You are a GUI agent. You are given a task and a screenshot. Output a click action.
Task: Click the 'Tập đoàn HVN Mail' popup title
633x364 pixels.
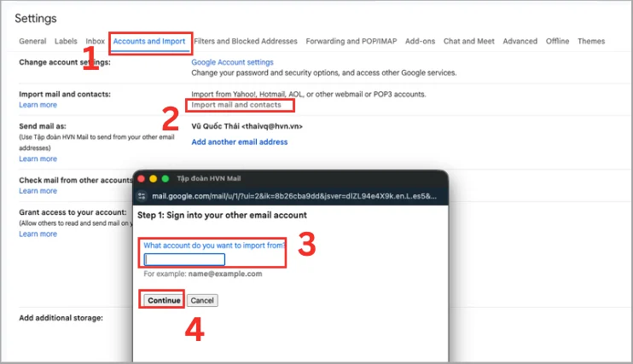point(209,179)
